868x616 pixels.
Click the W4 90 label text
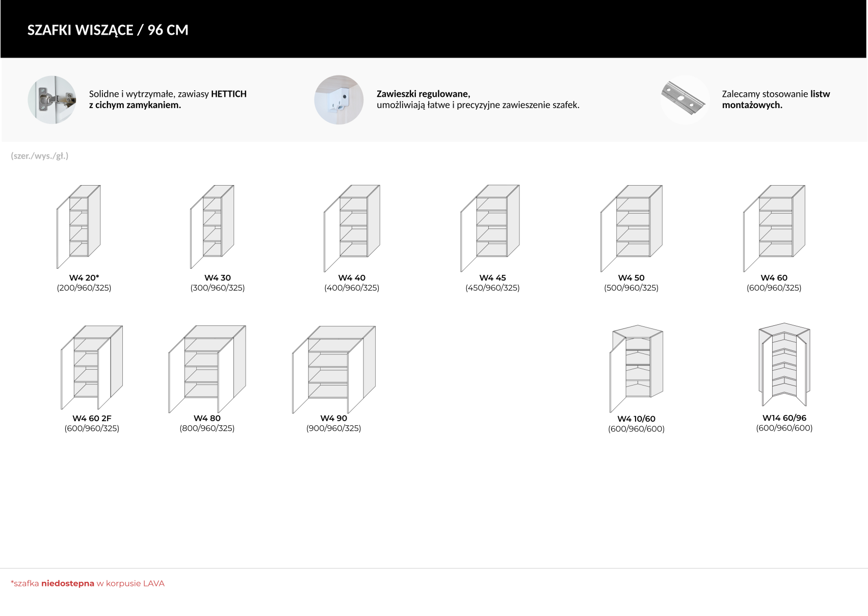[334, 418]
